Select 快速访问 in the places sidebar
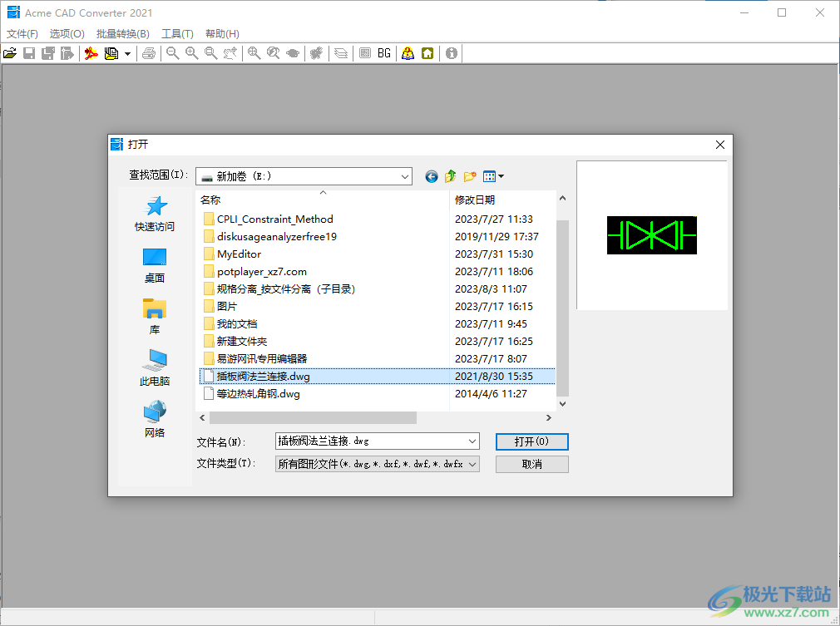This screenshot has height=626, width=840. point(155,213)
